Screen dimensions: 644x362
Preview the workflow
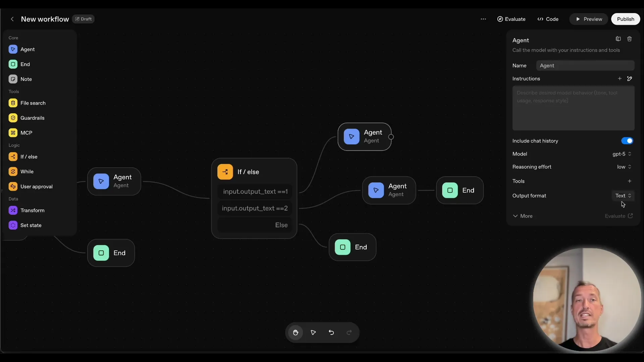click(x=589, y=19)
